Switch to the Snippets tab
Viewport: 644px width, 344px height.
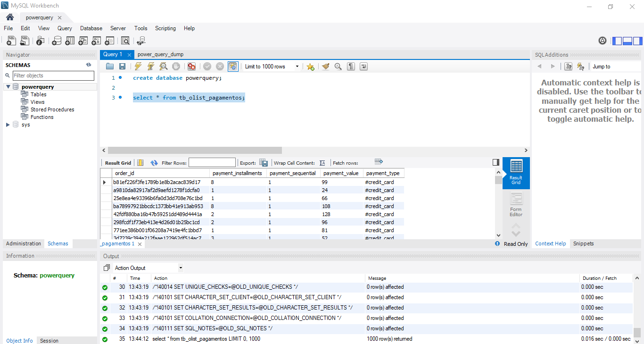click(584, 243)
